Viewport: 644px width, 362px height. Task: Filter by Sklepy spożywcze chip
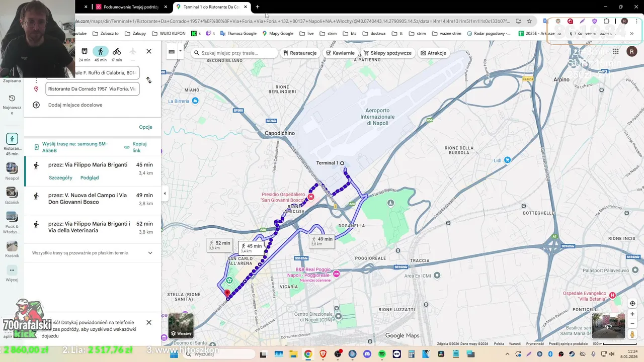pyautogui.click(x=388, y=53)
